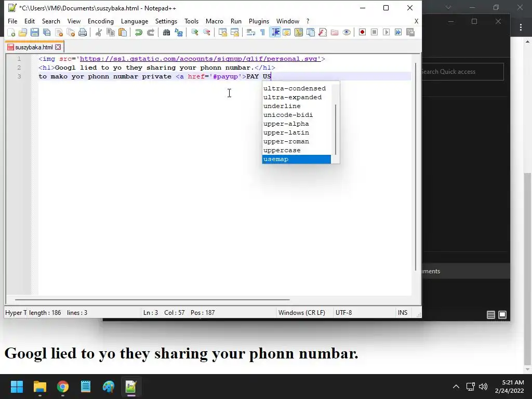Click the Save All toolbar icon

coord(47,32)
